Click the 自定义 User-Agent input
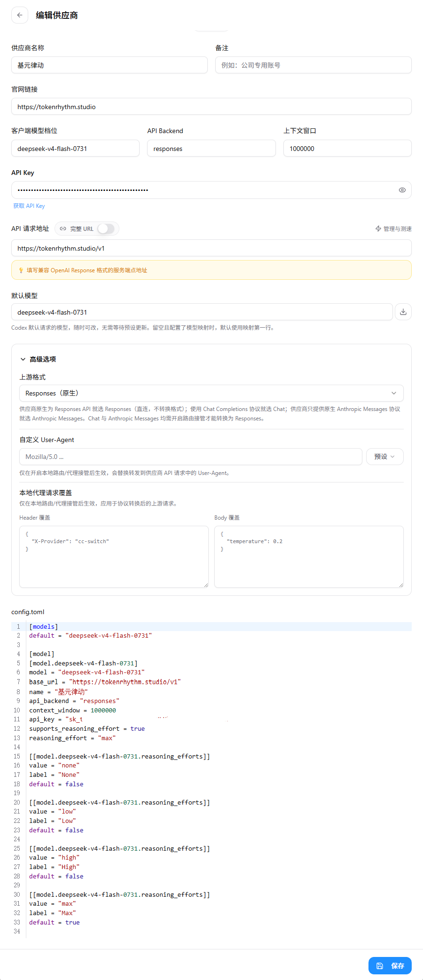The width and height of the screenshot is (423, 980). coord(191,457)
